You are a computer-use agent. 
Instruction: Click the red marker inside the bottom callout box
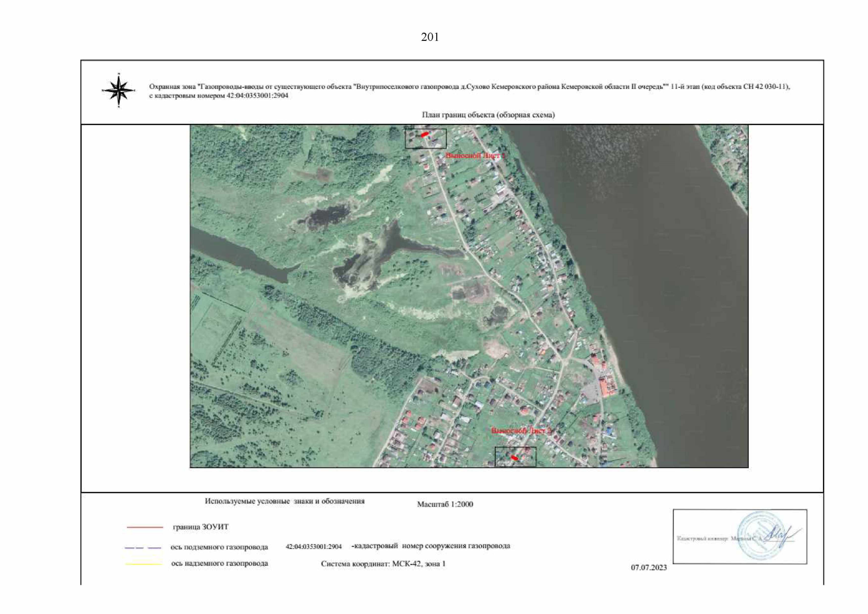pos(515,458)
